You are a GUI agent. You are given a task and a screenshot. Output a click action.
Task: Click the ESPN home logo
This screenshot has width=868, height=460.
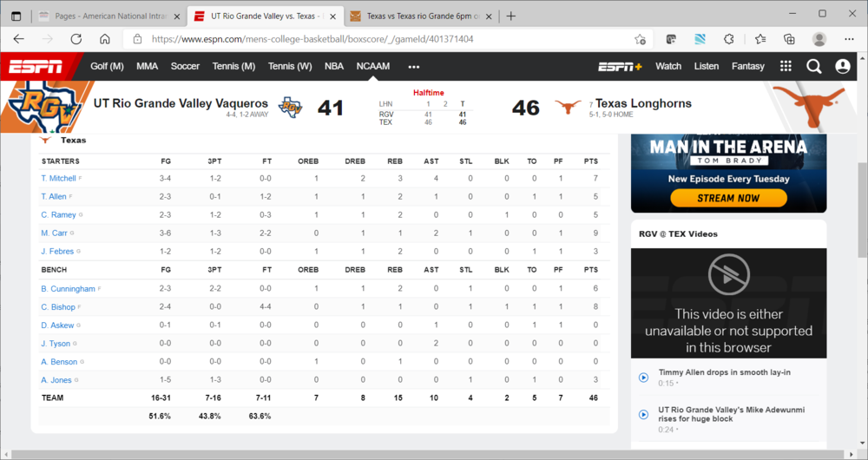pos(35,66)
